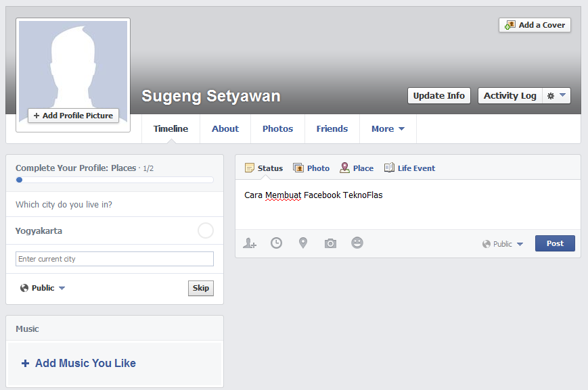Select the Status composer tab
This screenshot has height=390, width=588.
[x=264, y=168]
